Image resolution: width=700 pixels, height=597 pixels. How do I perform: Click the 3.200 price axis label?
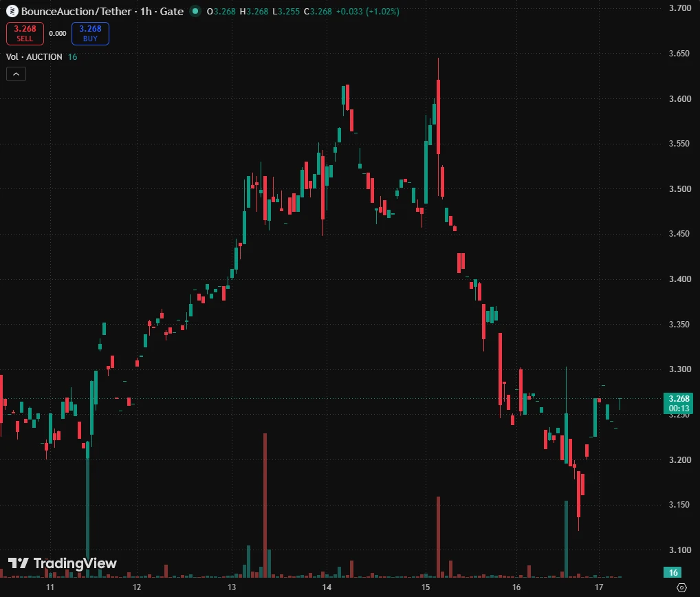(680, 460)
